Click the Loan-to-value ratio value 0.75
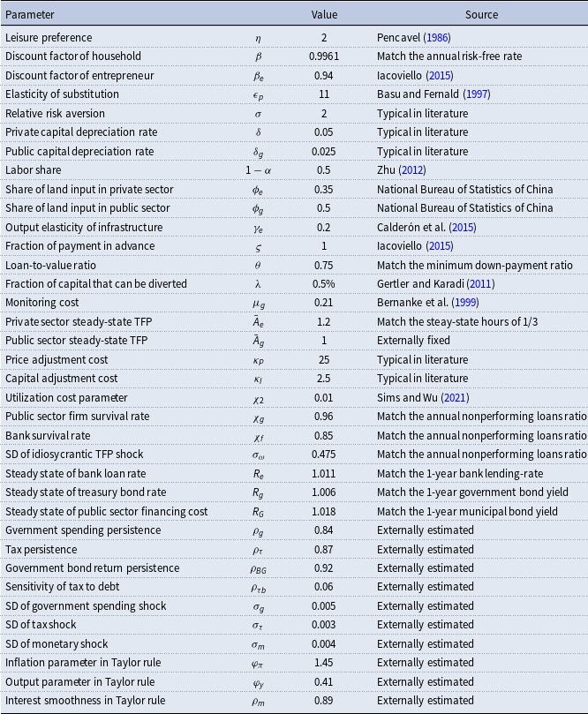Image resolution: width=588 pixels, height=714 pixels. click(x=324, y=265)
